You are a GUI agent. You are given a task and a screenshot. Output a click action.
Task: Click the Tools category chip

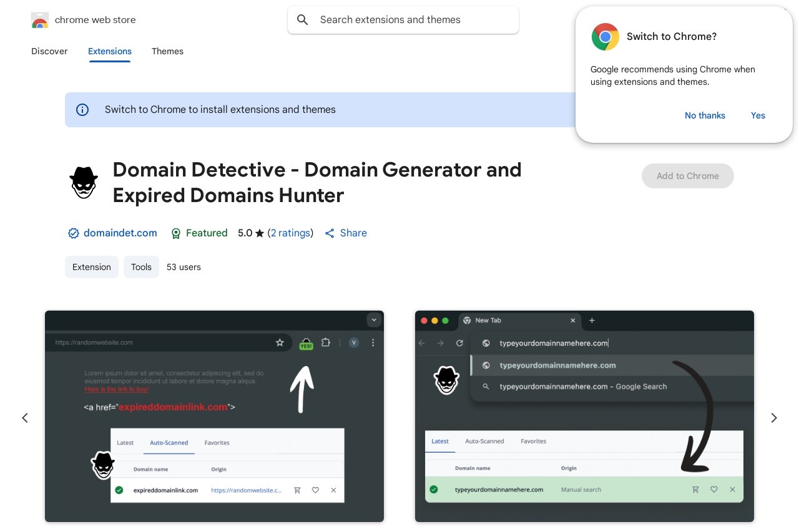[x=141, y=267]
